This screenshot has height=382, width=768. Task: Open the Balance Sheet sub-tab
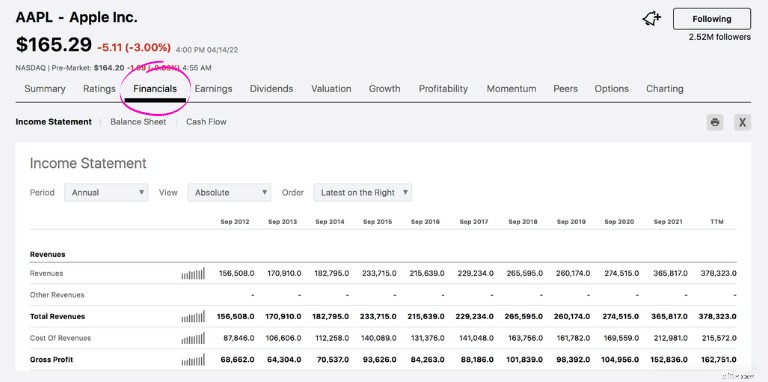pos(138,122)
